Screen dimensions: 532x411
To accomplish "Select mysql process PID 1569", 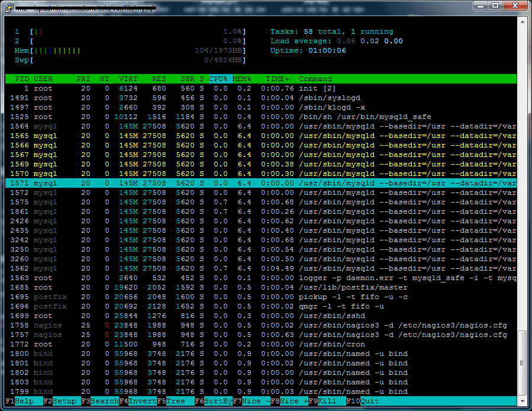I will click(x=261, y=164).
